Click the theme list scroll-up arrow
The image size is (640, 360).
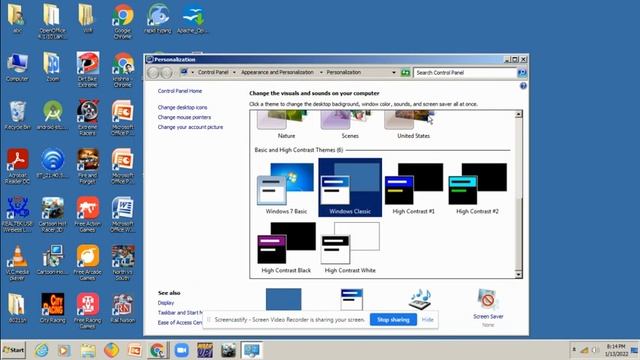tap(518, 114)
